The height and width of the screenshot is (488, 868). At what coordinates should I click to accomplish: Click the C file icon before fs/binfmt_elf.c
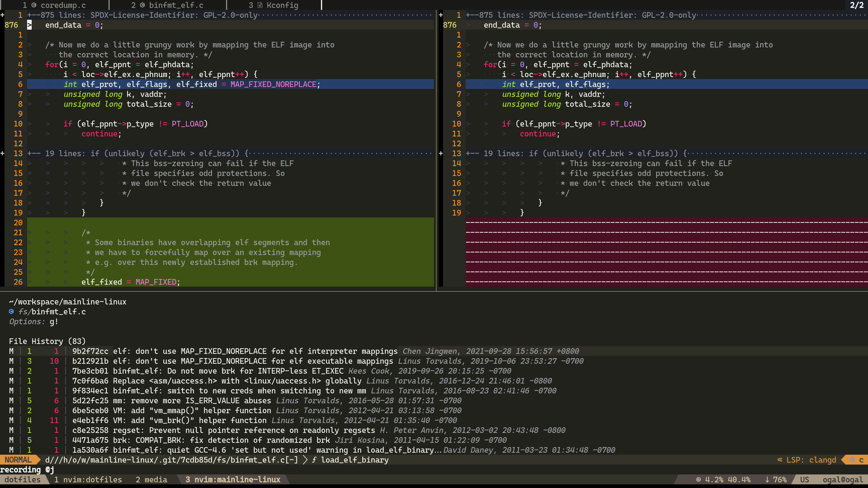[12, 312]
